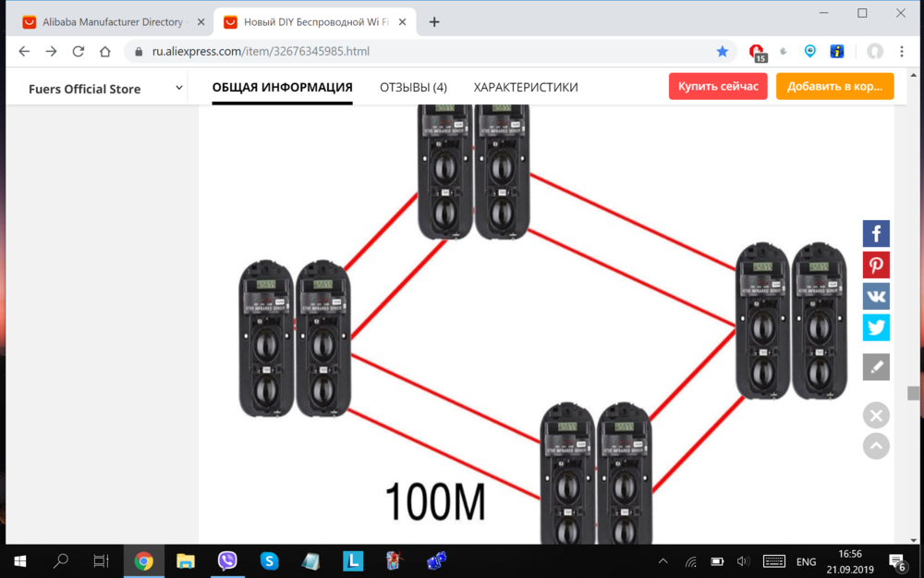Open the Chrome profile avatar
The width and height of the screenshot is (924, 578).
(874, 52)
